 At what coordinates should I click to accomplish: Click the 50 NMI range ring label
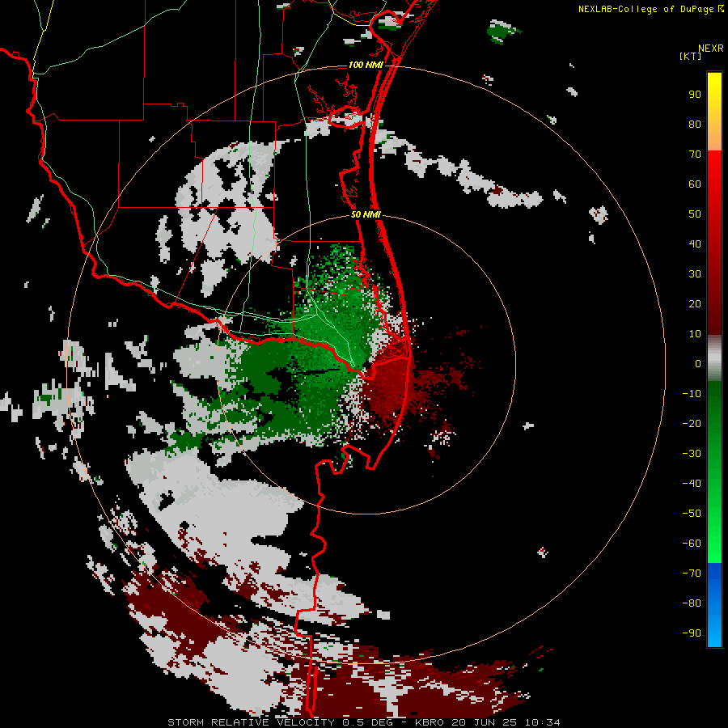[366, 214]
